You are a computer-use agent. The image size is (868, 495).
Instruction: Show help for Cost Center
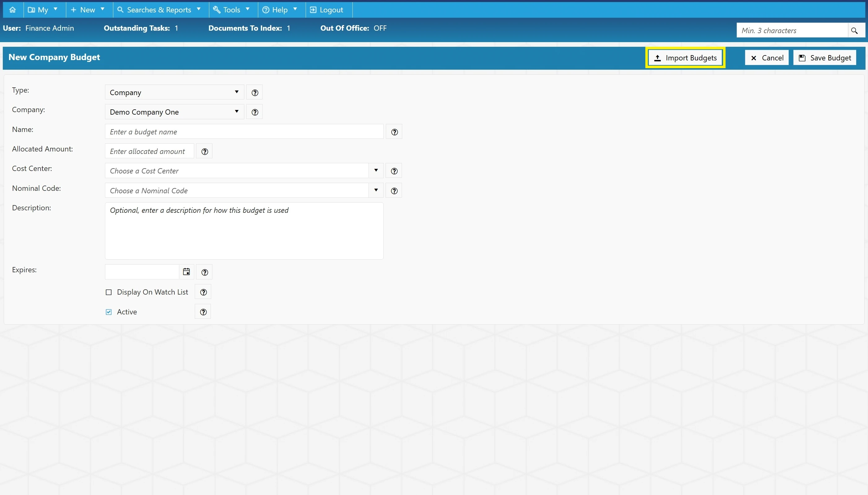click(x=394, y=171)
